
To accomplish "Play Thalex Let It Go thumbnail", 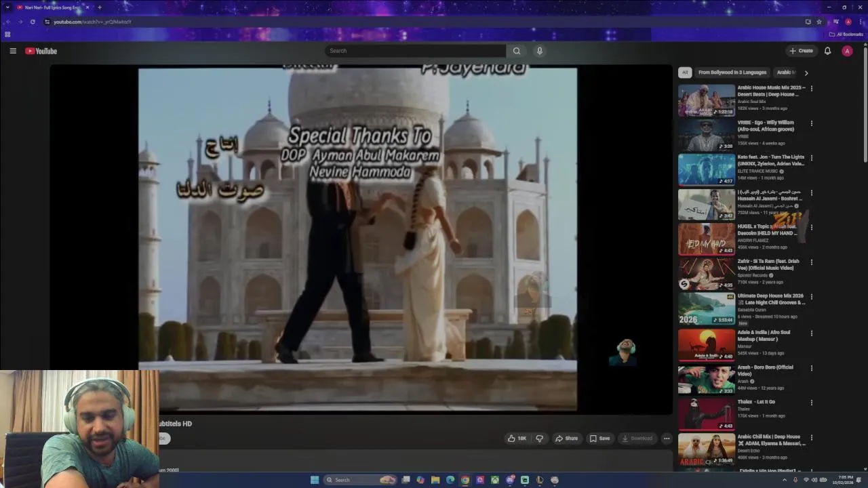I will (x=707, y=414).
